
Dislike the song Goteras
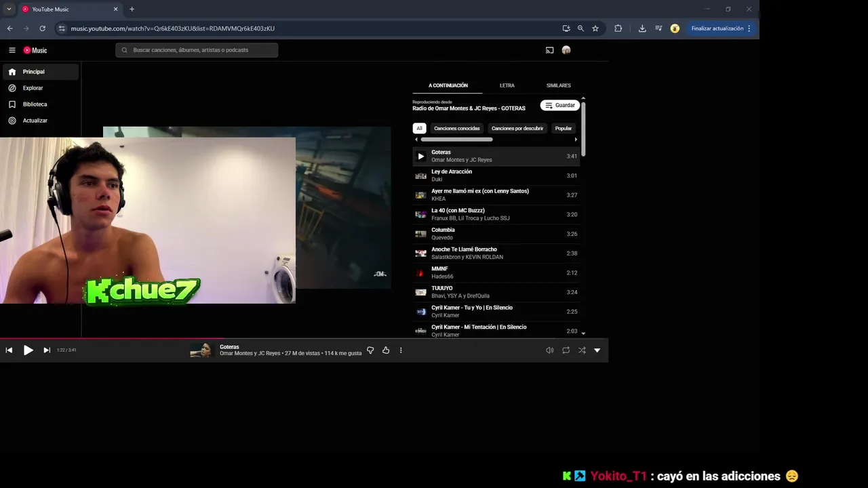coord(370,350)
